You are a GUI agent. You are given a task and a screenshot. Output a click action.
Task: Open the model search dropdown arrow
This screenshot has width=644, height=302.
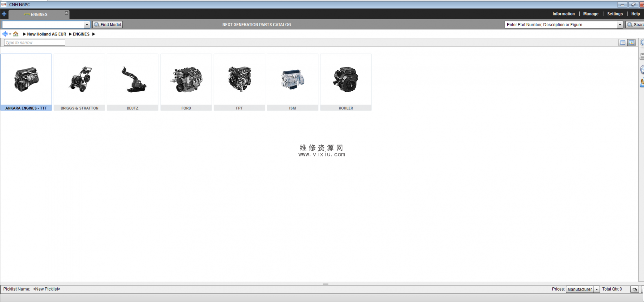pyautogui.click(x=87, y=25)
